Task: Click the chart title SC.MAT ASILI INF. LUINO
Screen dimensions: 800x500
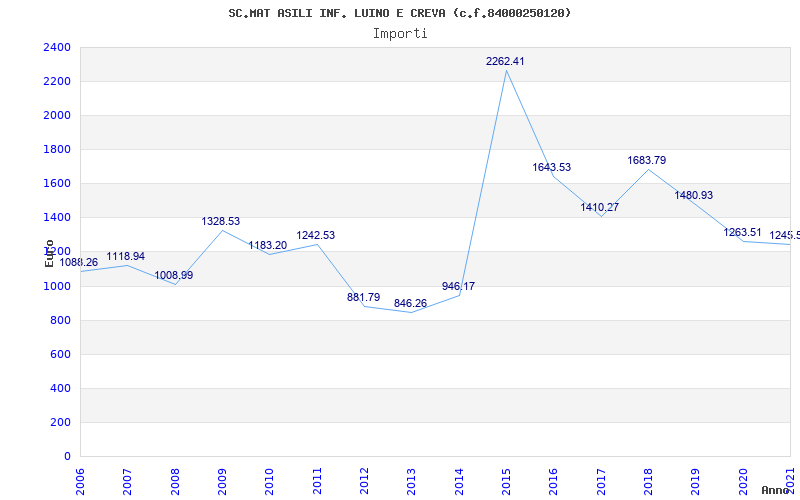Action: tap(400, 13)
